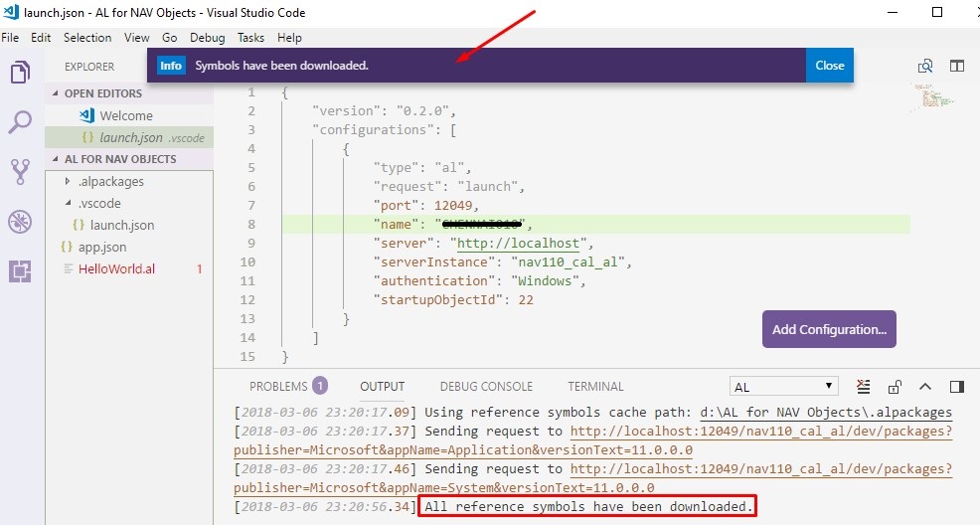Open the d:\AL for NAV Objects\.alpackages path link
This screenshot has height=525, width=980.
(826, 412)
